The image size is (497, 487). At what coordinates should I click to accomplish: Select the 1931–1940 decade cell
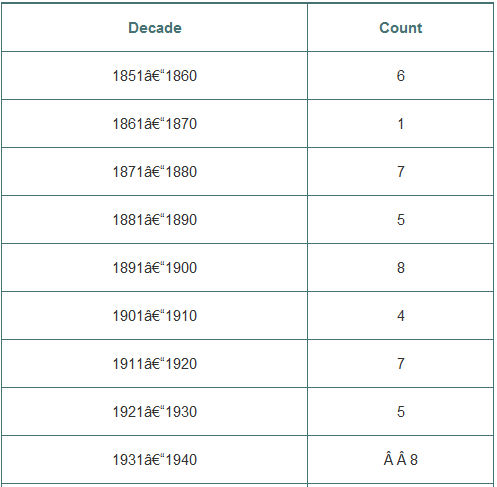tap(155, 460)
